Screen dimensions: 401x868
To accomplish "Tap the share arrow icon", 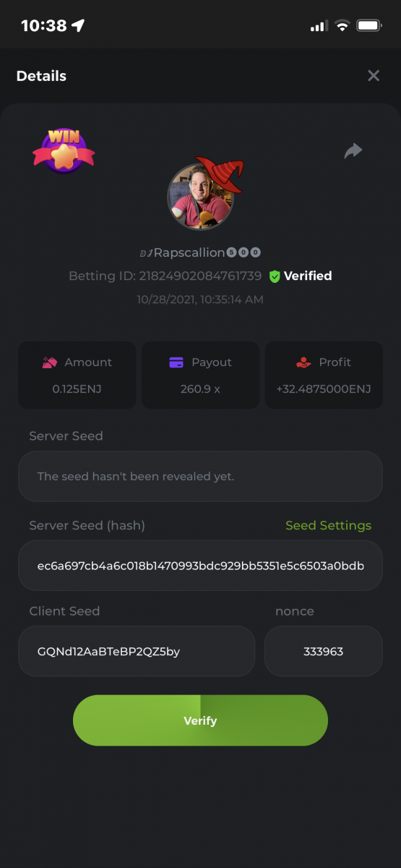I will (353, 150).
